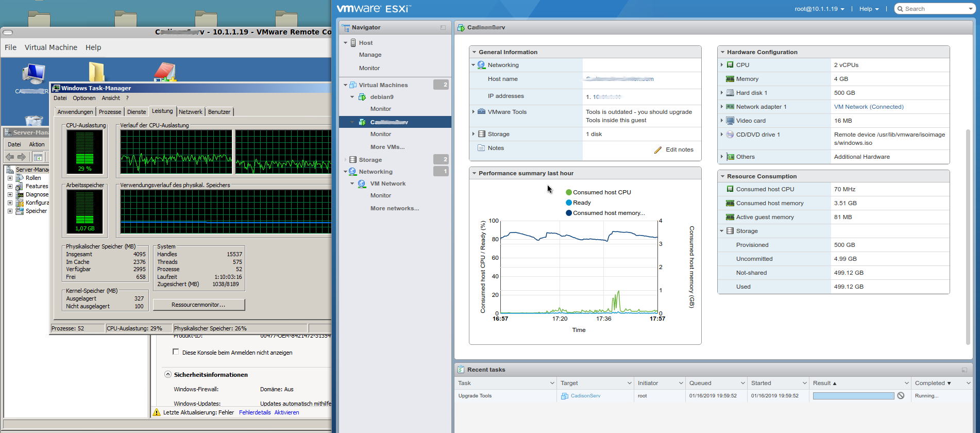Screen dimensions: 980x433
Task: Click the Others hardware icon
Action: (730, 157)
